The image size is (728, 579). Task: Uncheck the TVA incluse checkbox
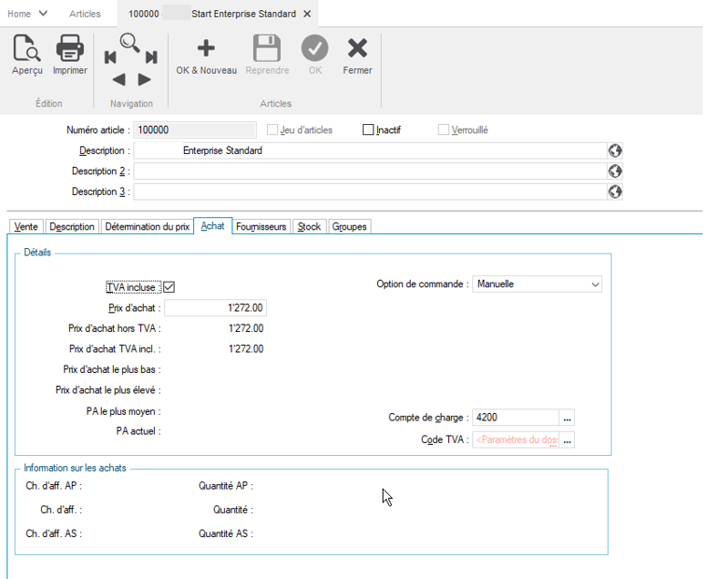[x=169, y=287]
